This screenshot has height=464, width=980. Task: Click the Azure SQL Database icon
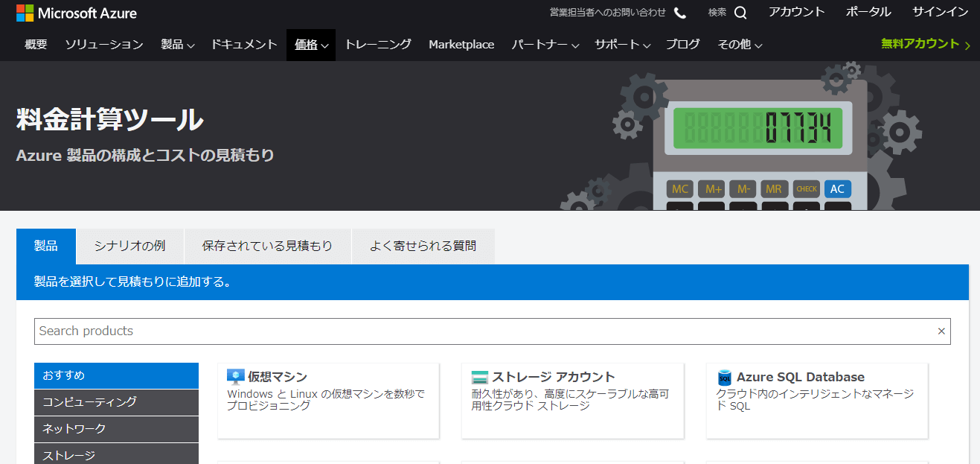tap(725, 378)
